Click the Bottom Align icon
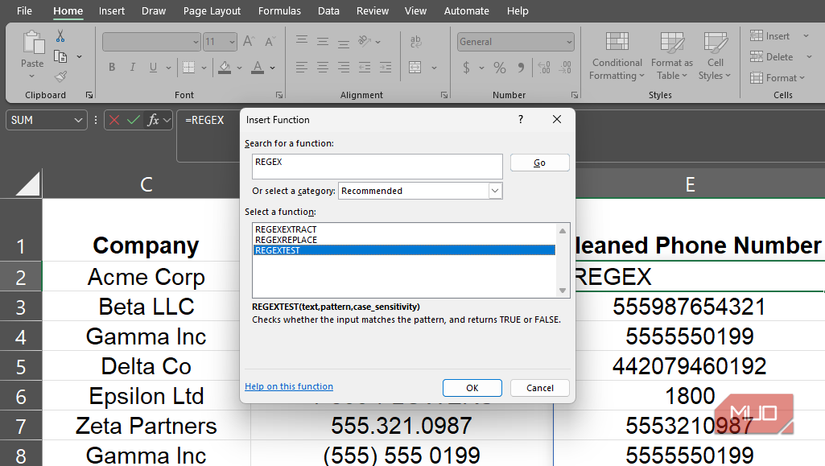This screenshot has width=825, height=466. pyautogui.click(x=344, y=42)
